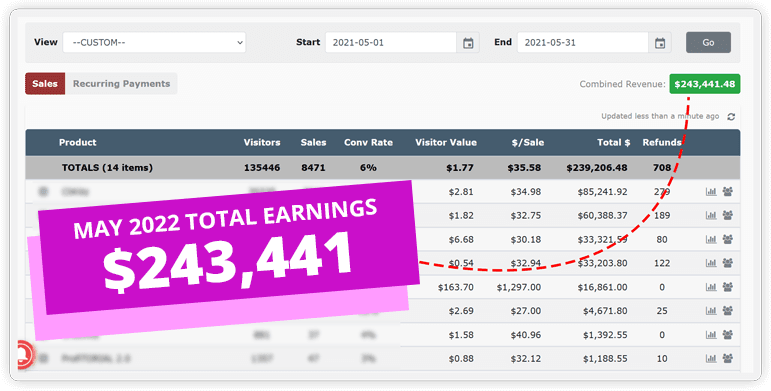Switch to the Sales tab
771x391 pixels.
(45, 84)
